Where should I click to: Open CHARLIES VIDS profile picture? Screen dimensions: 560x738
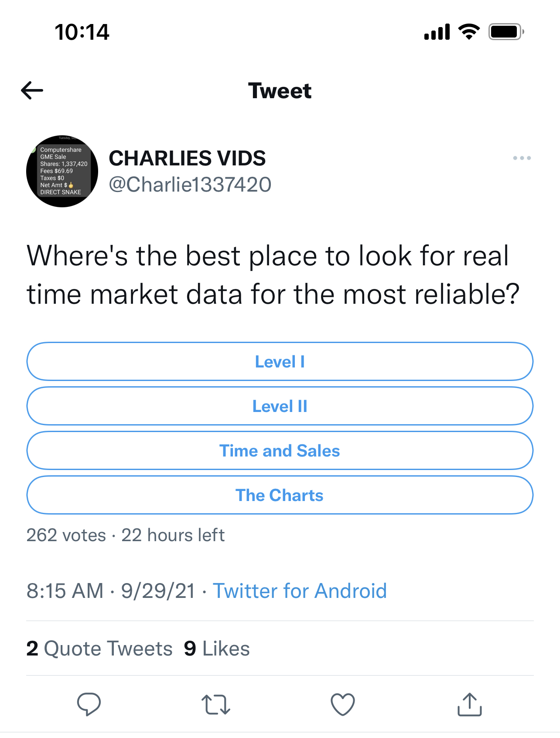point(62,171)
